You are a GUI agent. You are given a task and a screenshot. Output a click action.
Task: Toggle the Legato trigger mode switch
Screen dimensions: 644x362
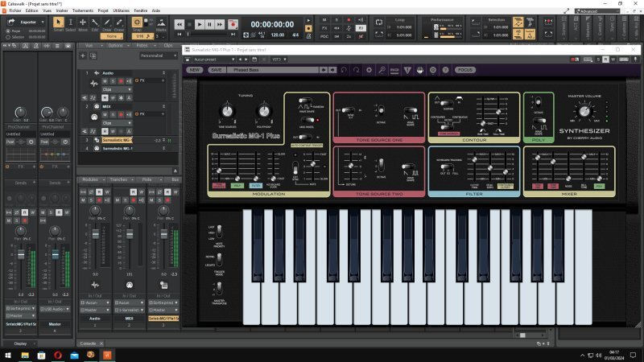pyautogui.click(x=219, y=259)
